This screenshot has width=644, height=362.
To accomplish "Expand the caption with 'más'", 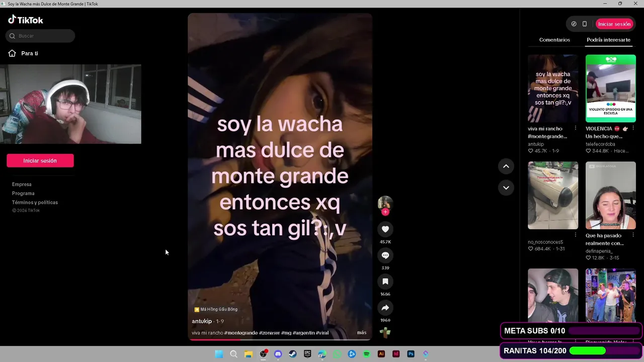I will pos(362,332).
